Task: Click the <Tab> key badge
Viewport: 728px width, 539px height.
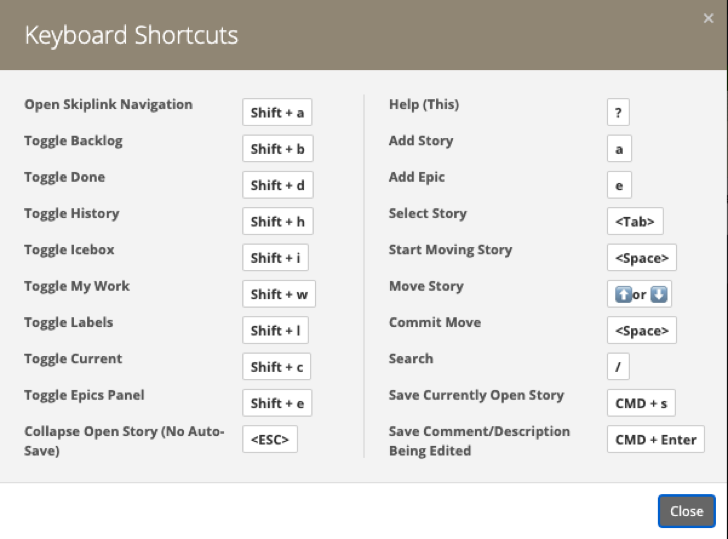Action: click(x=635, y=222)
